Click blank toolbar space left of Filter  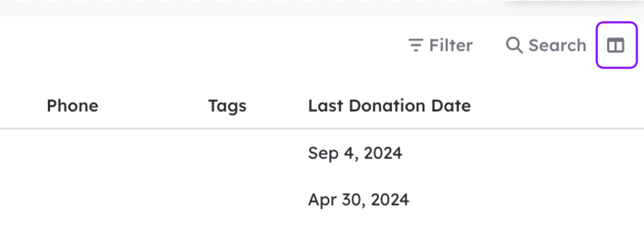point(201,45)
